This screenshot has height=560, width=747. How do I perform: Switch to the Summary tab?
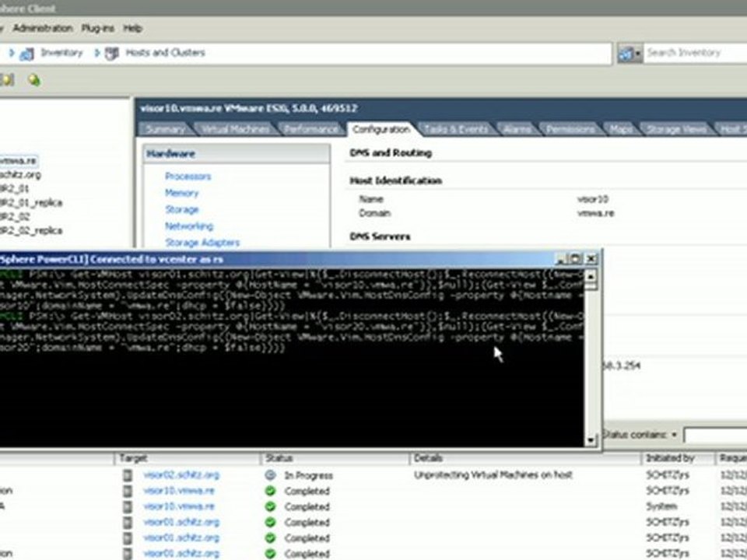pos(165,129)
